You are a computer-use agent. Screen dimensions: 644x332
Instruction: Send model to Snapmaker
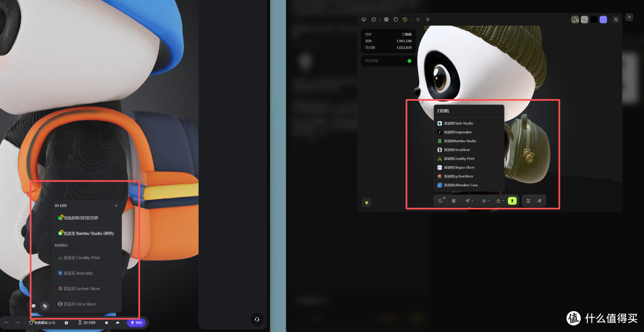(x=469, y=132)
